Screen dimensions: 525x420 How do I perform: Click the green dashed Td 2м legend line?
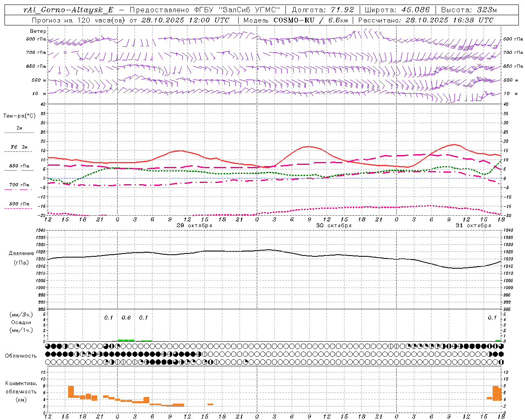[x=19, y=152]
